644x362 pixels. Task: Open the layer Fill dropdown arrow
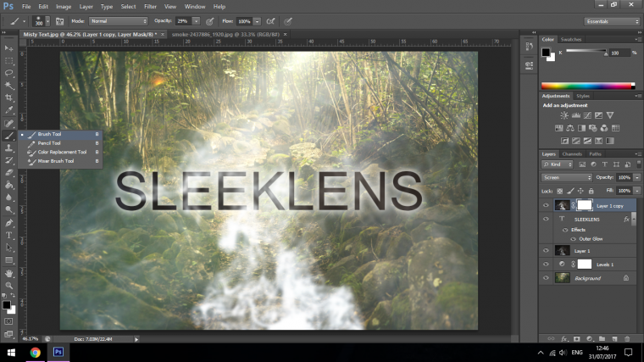tap(637, 191)
